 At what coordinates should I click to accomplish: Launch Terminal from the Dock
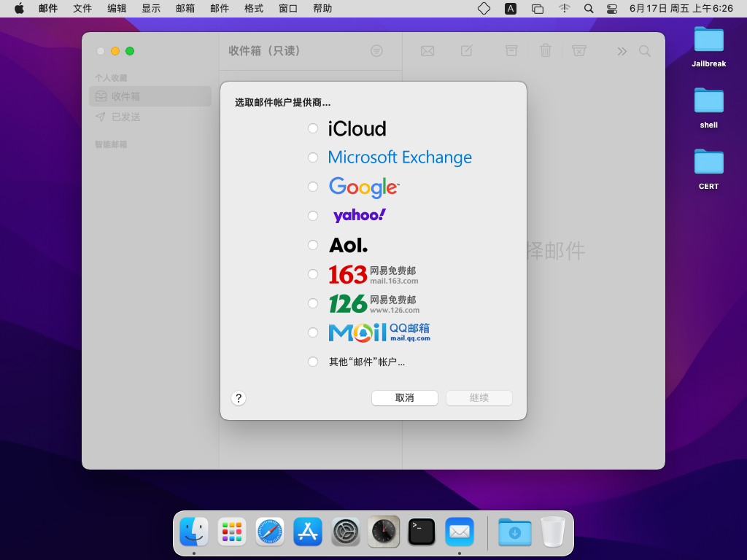(422, 532)
